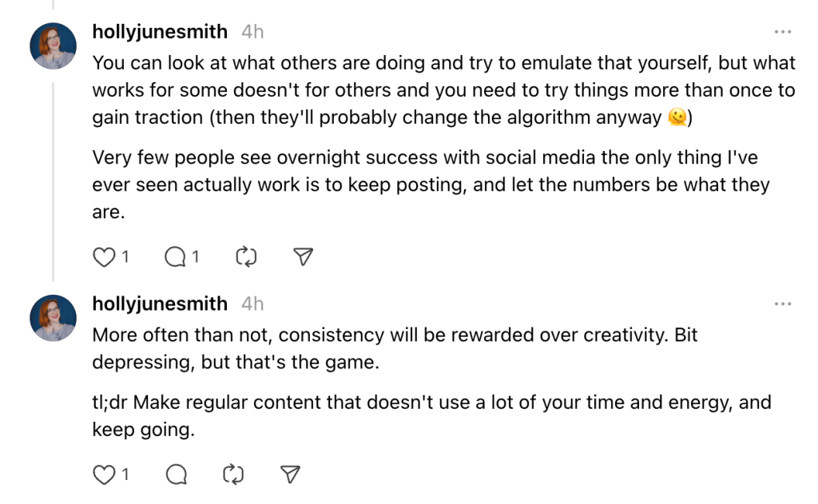Repost the second post
The image size is (818, 504).
(232, 474)
